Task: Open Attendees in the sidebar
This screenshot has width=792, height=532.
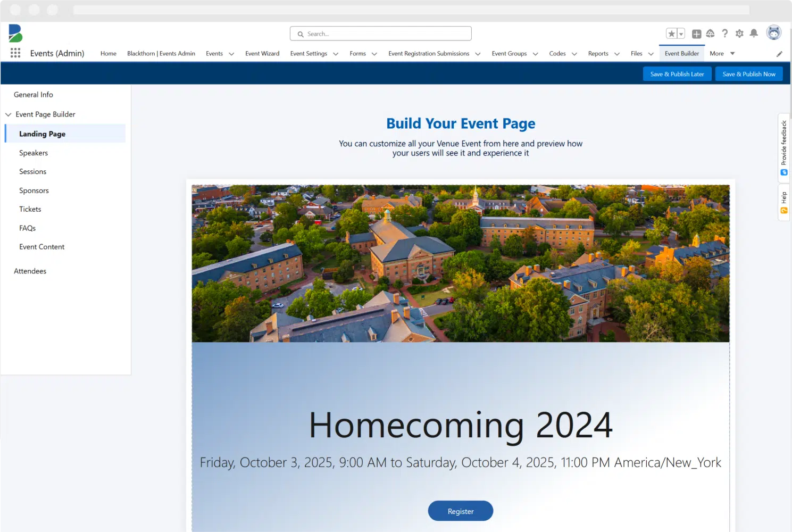Action: pyautogui.click(x=30, y=271)
